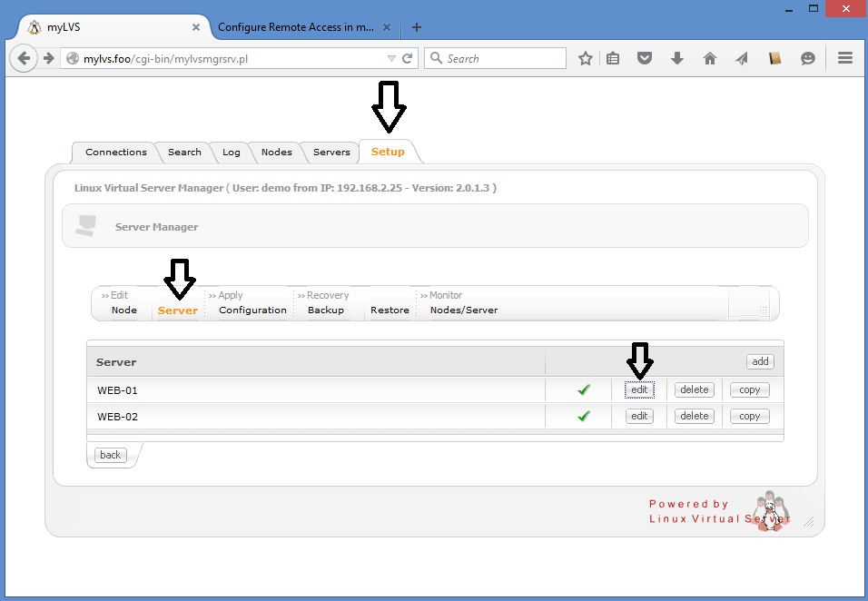The image size is (868, 601).
Task: Copy the WEB-01 server entry
Action: (x=749, y=389)
